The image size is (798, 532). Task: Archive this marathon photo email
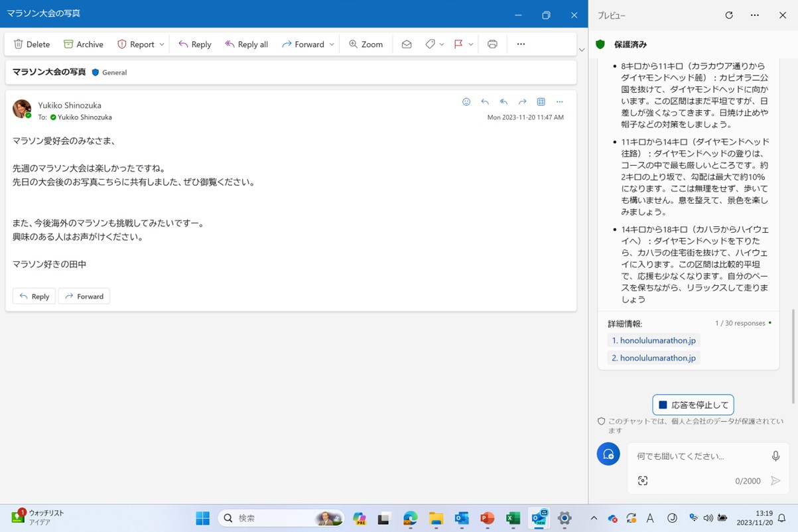84,44
